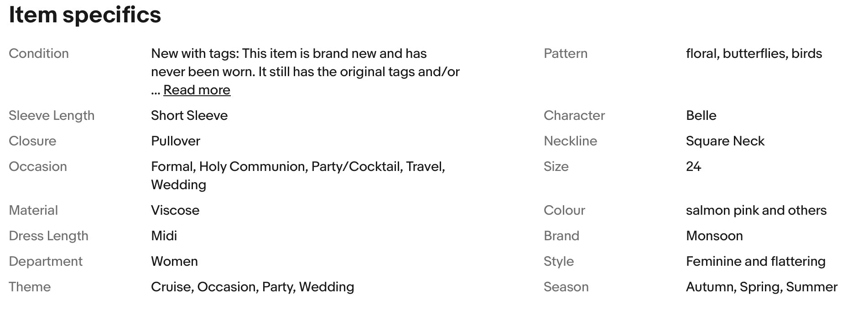This screenshot has width=868, height=310.
Task: Click the Read more link
Action: [x=197, y=90]
